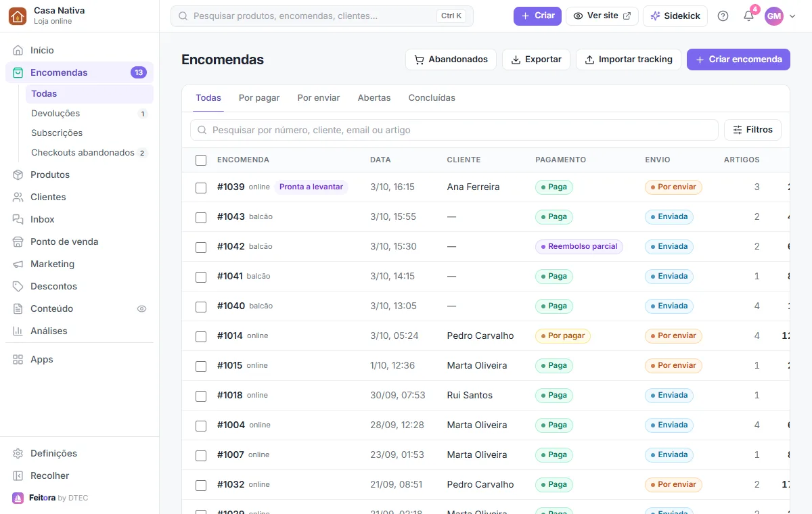Open Abandonados carts button
Screen dimensions: 812x514
451,60
